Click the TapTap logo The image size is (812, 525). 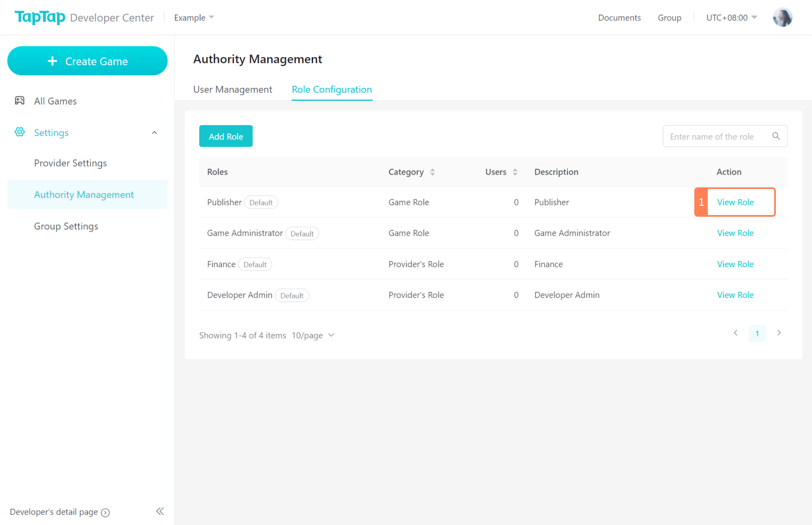[40, 17]
